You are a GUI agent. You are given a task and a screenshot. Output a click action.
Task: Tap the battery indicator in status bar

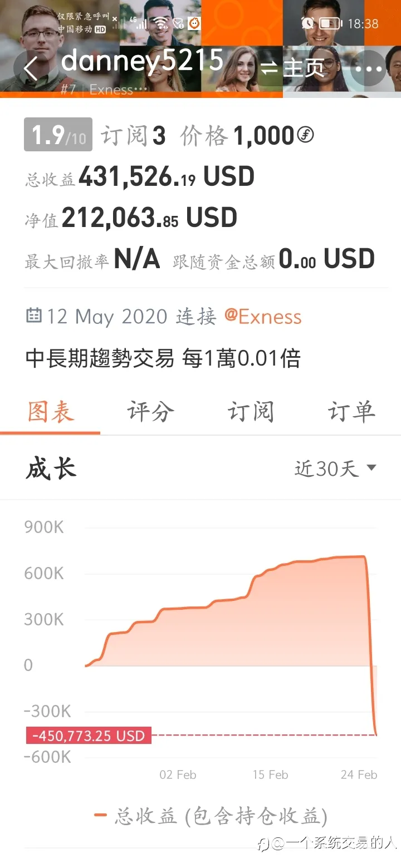tap(331, 23)
